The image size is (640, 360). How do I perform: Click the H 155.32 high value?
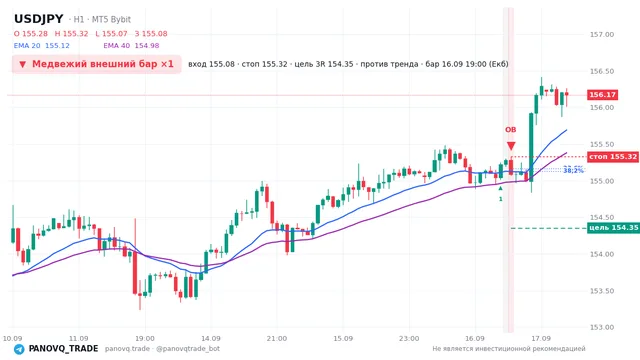point(71,34)
